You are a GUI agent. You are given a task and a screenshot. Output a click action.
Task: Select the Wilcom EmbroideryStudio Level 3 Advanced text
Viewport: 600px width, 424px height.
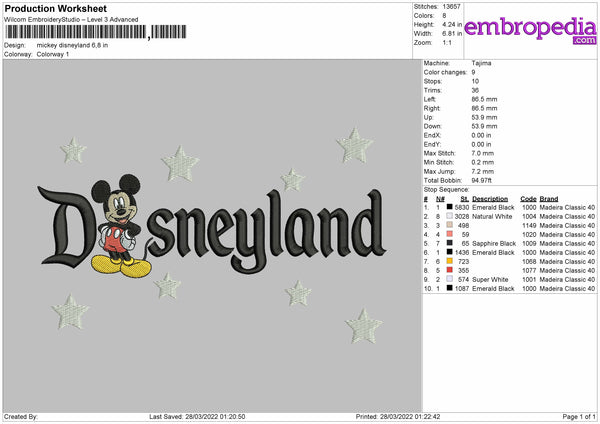point(71,20)
